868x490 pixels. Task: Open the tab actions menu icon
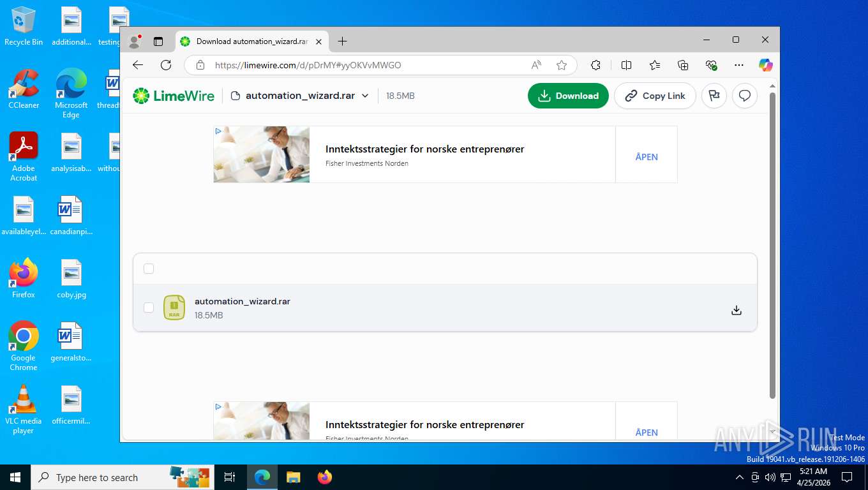click(x=158, y=41)
